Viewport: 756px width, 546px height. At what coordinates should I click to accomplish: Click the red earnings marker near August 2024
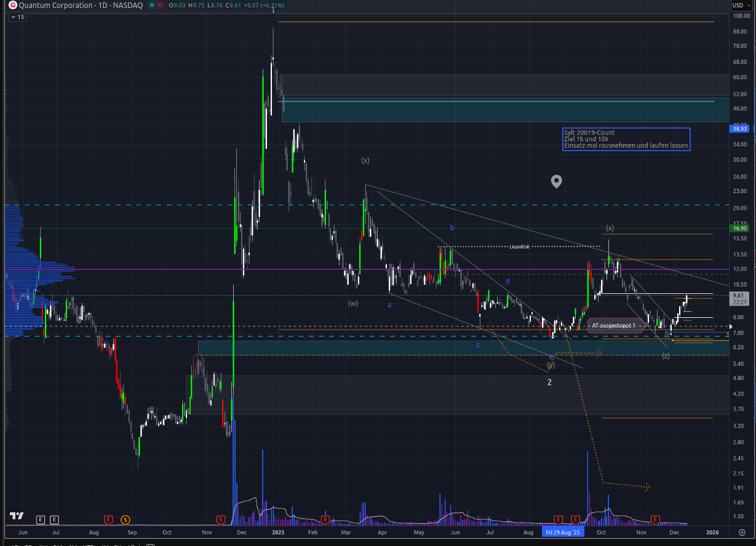pos(108,520)
